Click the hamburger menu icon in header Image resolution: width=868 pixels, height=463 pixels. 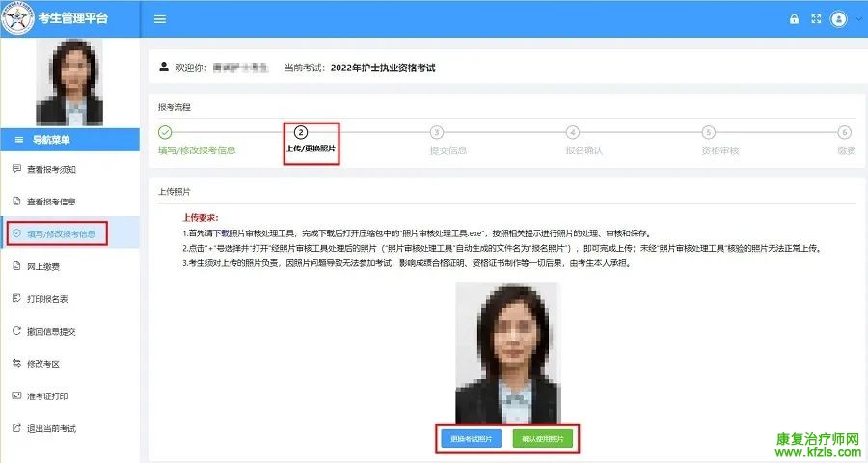160,19
